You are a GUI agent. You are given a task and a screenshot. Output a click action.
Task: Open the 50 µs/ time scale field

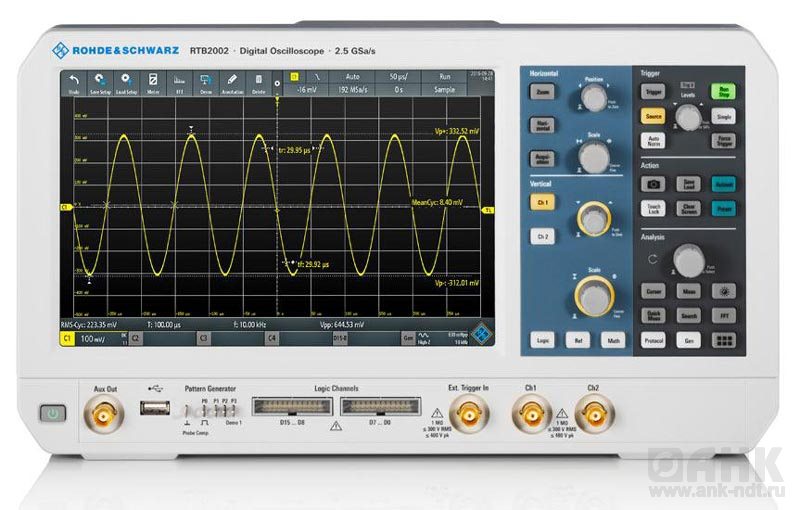[397, 76]
